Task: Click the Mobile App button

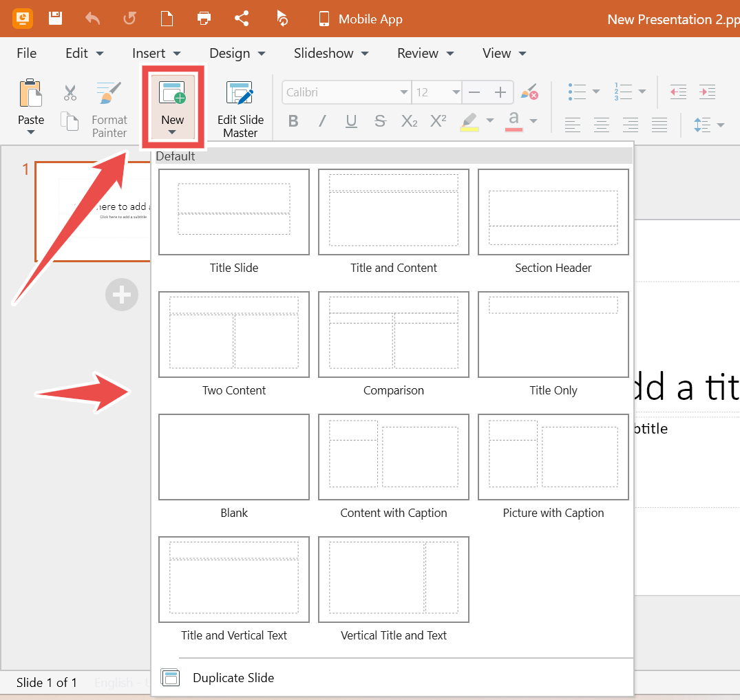Action: click(359, 19)
